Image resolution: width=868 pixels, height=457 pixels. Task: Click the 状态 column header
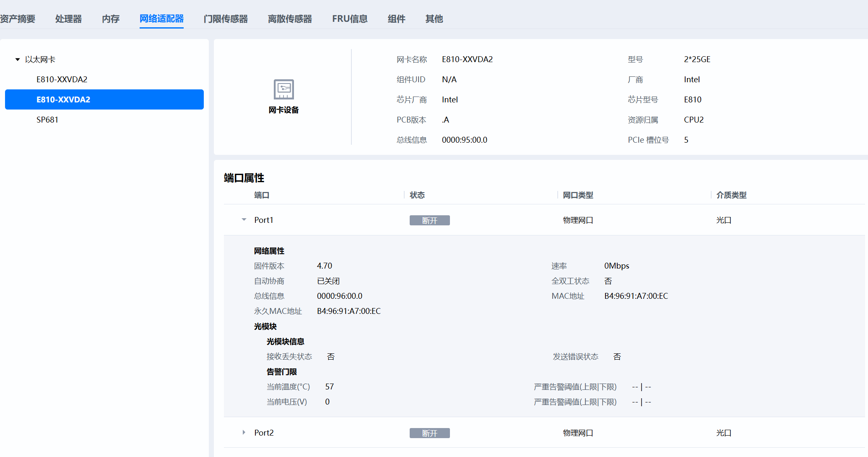[417, 195]
